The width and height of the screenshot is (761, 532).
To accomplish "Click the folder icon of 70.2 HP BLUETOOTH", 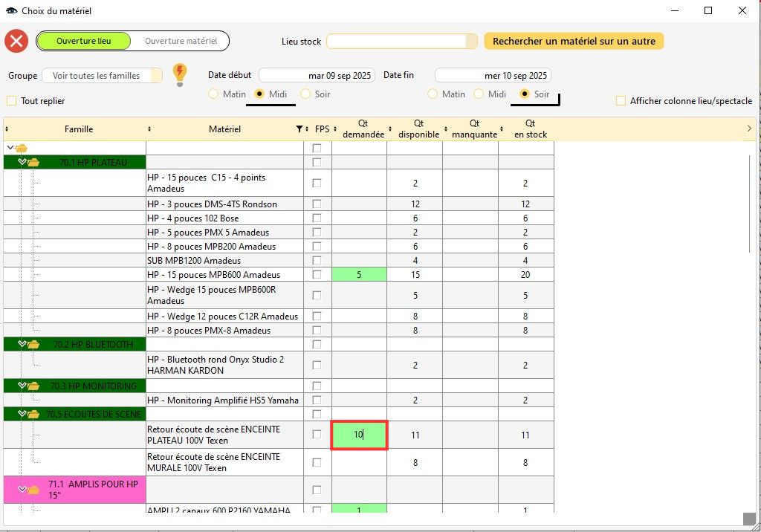I will pyautogui.click(x=34, y=344).
